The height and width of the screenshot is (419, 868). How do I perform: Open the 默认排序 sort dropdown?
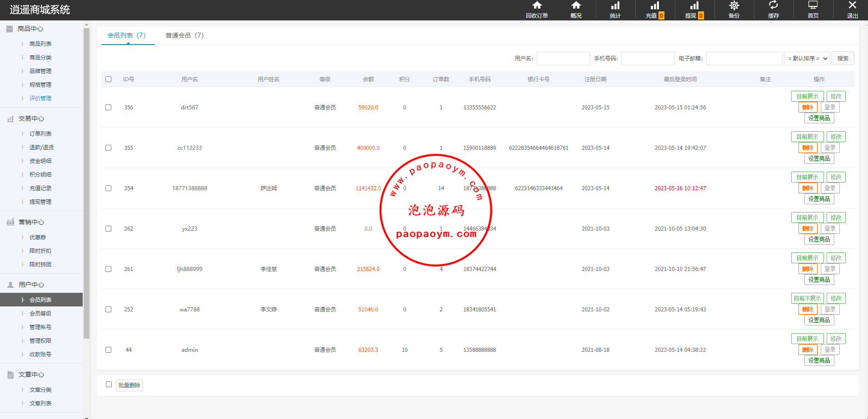(x=807, y=59)
